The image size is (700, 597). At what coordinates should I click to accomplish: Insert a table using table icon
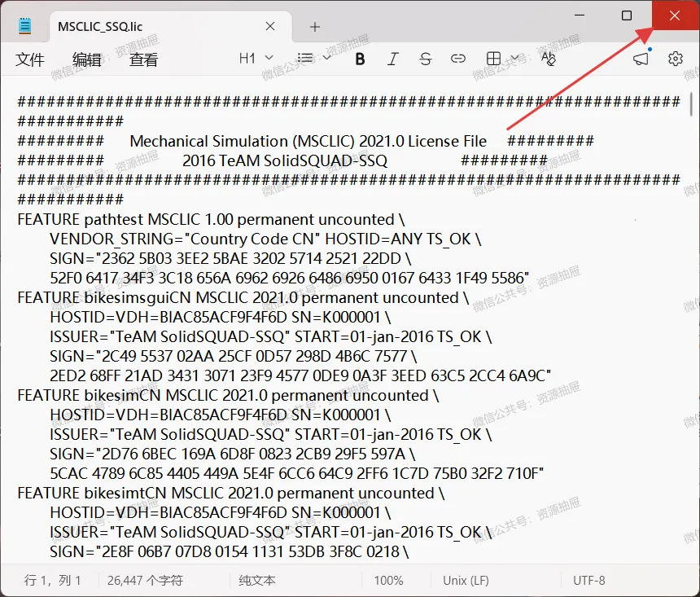493,59
